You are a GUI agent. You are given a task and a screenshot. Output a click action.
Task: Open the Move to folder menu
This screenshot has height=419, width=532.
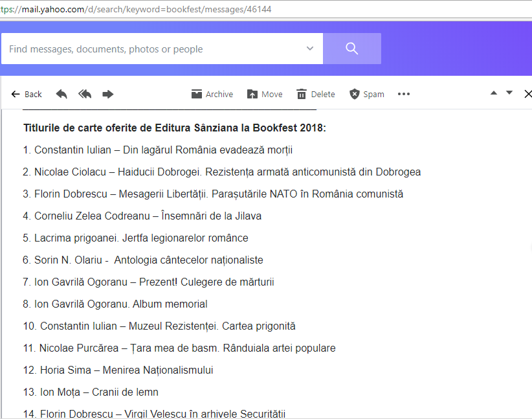[265, 95]
